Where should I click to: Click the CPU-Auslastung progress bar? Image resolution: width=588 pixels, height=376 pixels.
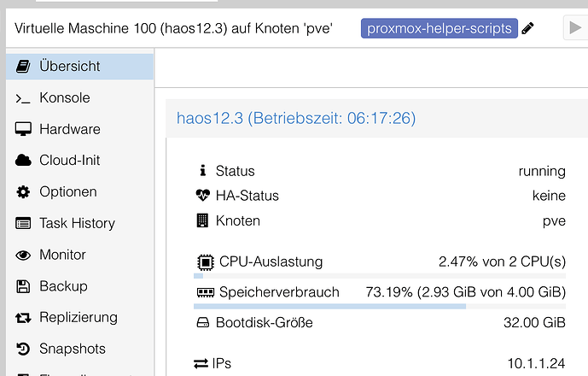[380, 276]
